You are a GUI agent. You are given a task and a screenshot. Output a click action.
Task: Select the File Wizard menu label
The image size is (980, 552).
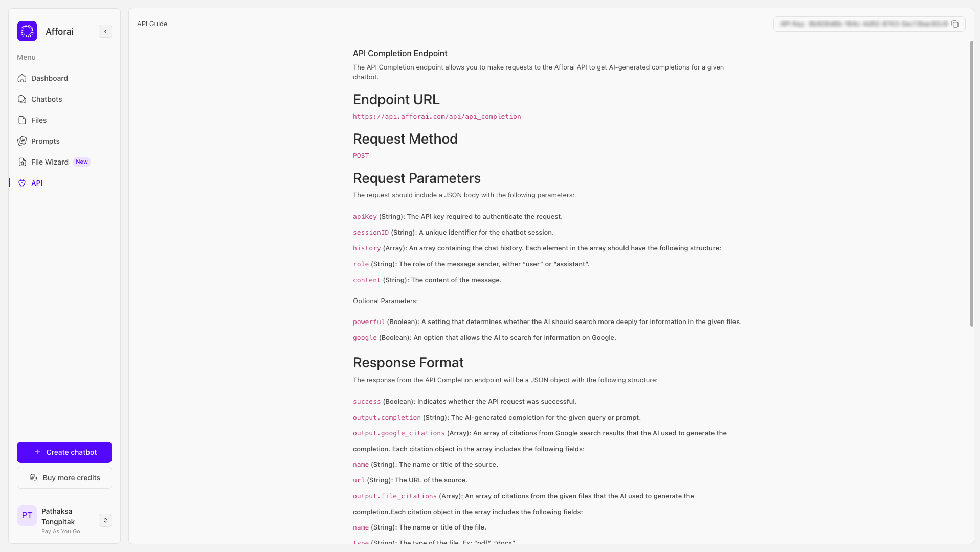pos(50,162)
